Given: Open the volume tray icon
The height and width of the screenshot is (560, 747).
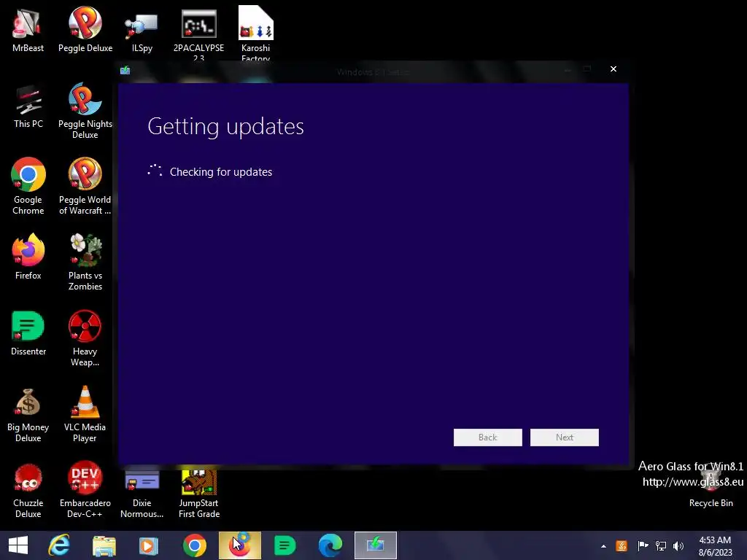Looking at the screenshot, I should [x=678, y=546].
